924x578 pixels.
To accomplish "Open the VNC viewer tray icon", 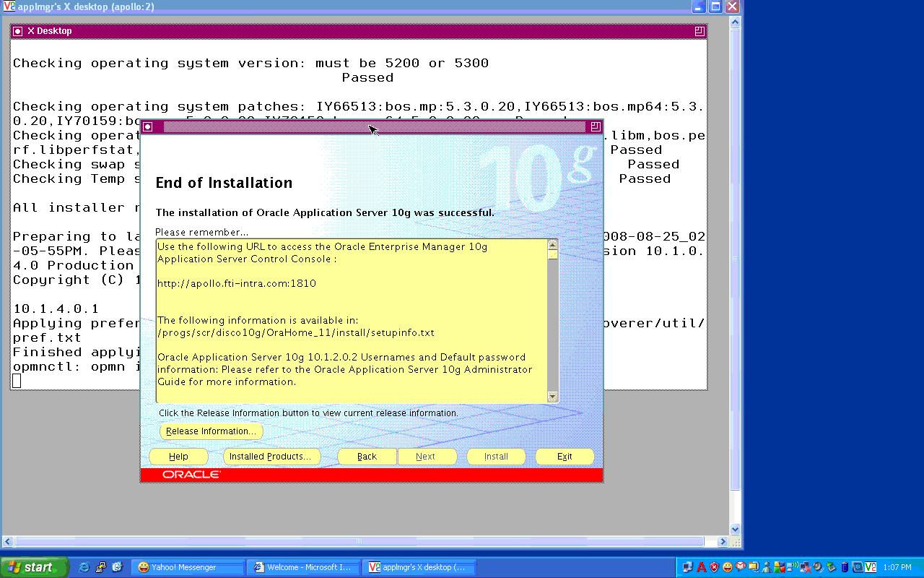I will pyautogui.click(x=870, y=567).
